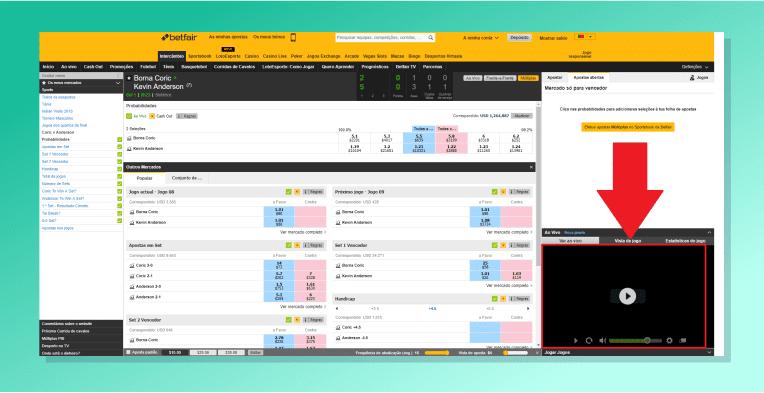
Task: Switch to the Apostas abertas tab
Action: pyautogui.click(x=589, y=77)
